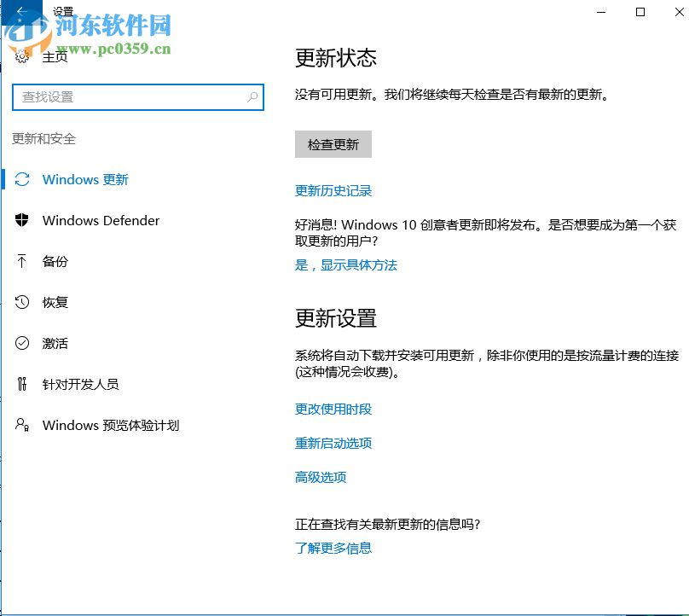Open the 高级选项 page
Viewport: 689px width, 616px height.
point(319,477)
